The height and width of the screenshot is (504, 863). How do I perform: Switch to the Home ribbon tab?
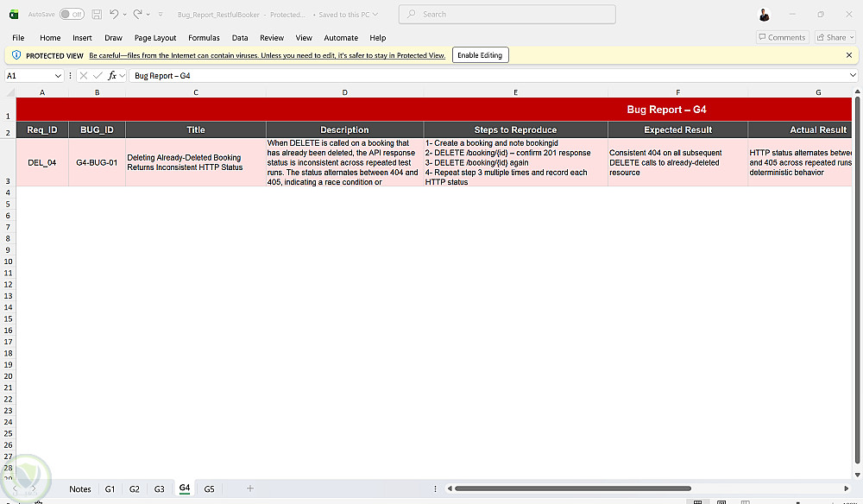50,37
